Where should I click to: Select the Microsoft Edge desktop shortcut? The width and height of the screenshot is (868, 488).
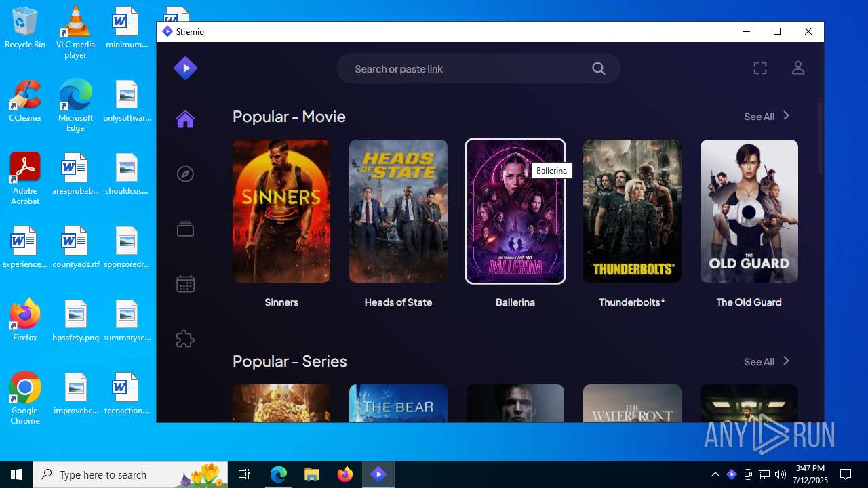point(75,106)
